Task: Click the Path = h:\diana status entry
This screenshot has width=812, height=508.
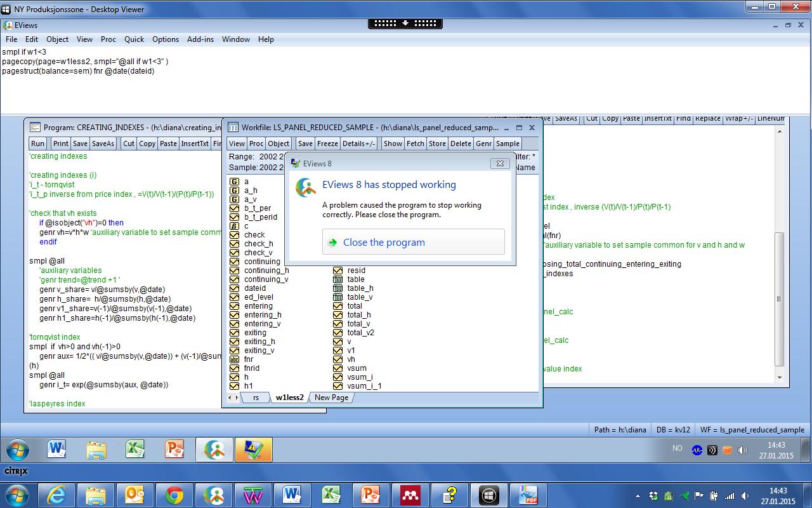Action: click(x=620, y=430)
